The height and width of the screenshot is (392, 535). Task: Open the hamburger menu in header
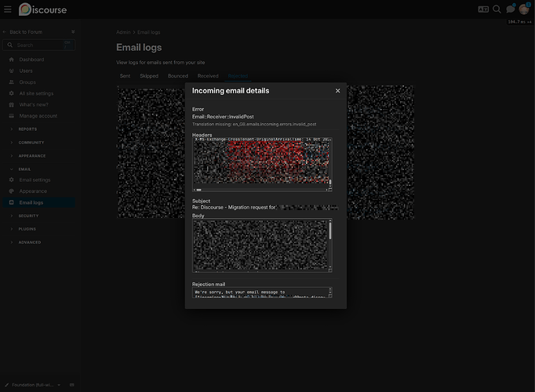tap(8, 9)
